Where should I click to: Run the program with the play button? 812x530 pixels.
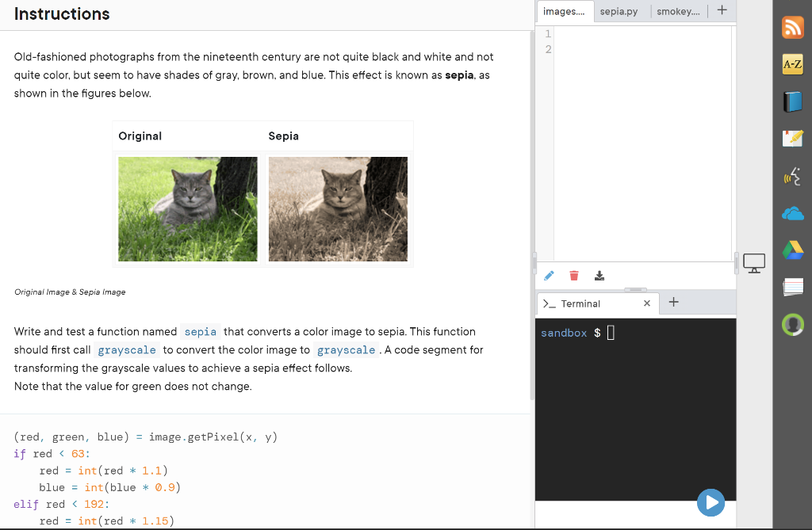710,502
